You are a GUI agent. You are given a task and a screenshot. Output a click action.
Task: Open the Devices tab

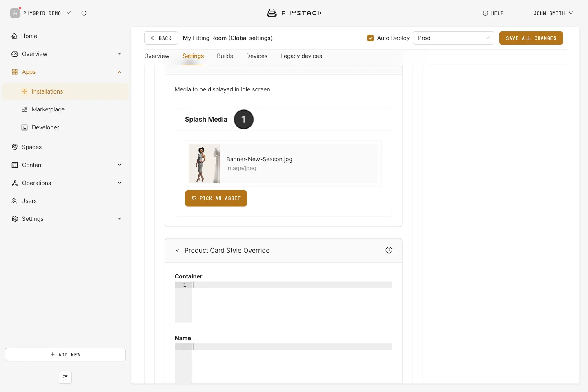click(x=257, y=56)
